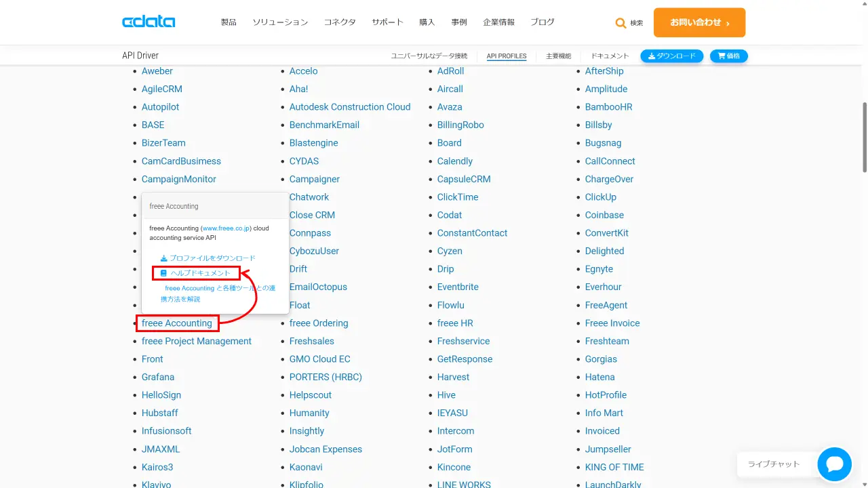Click プロファイルをダウンロード in the popup
This screenshot has height=488, width=868.
click(212, 258)
